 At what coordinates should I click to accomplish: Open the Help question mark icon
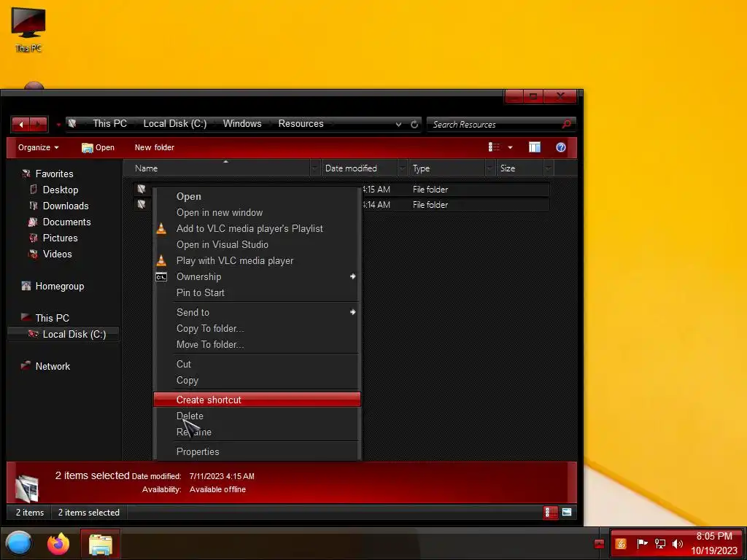click(x=561, y=147)
